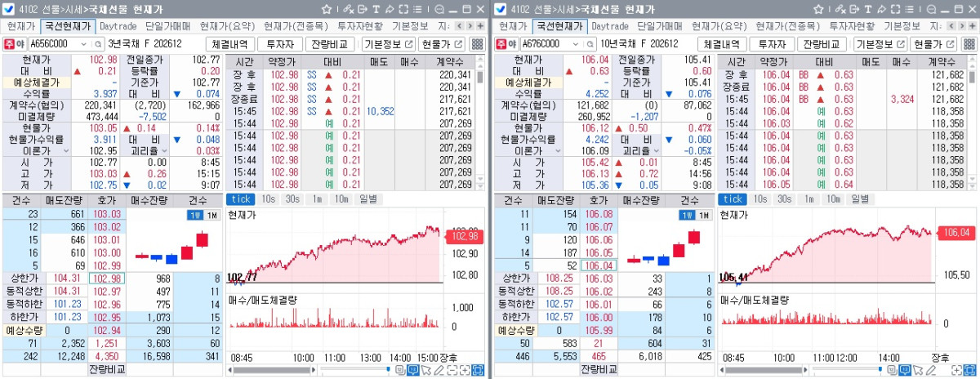Toggle the data tooltip icon in left chart toolbar
The width and height of the screenshot is (980, 379).
coord(412,370)
